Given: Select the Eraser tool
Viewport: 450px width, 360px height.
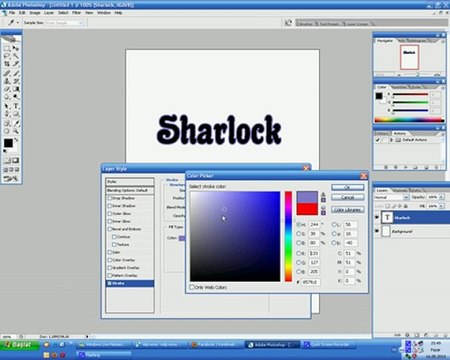Looking at the screenshot, I should point(7,89).
